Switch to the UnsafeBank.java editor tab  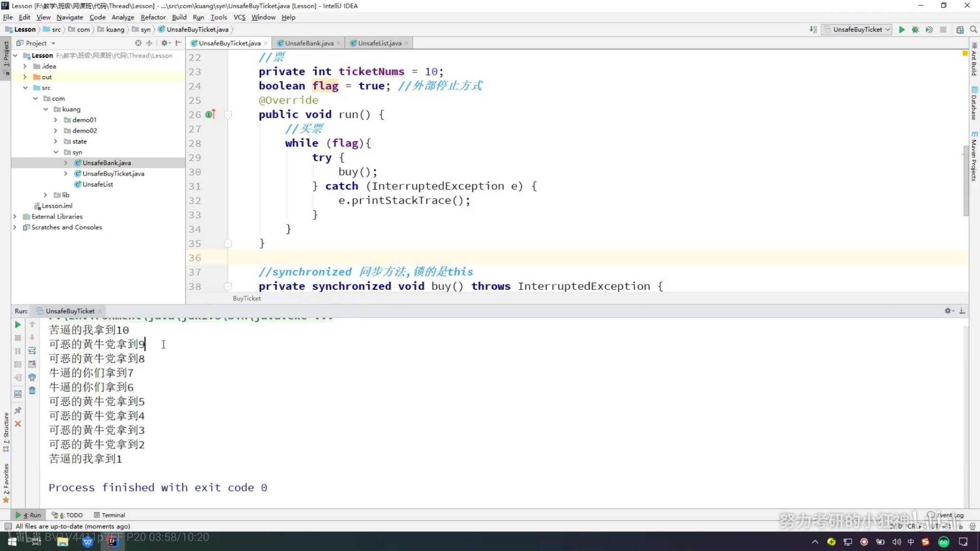click(309, 43)
